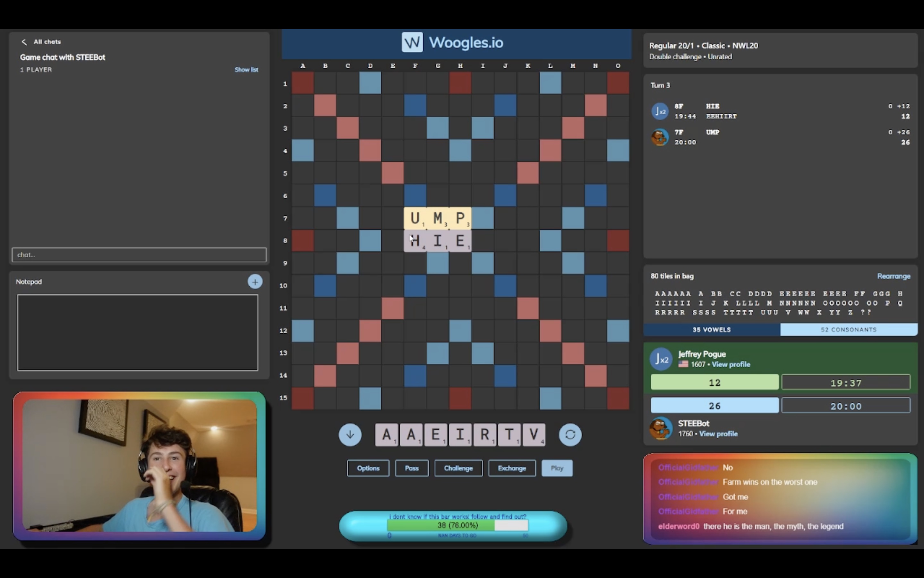Click the follower goal progress bar

click(x=458, y=526)
